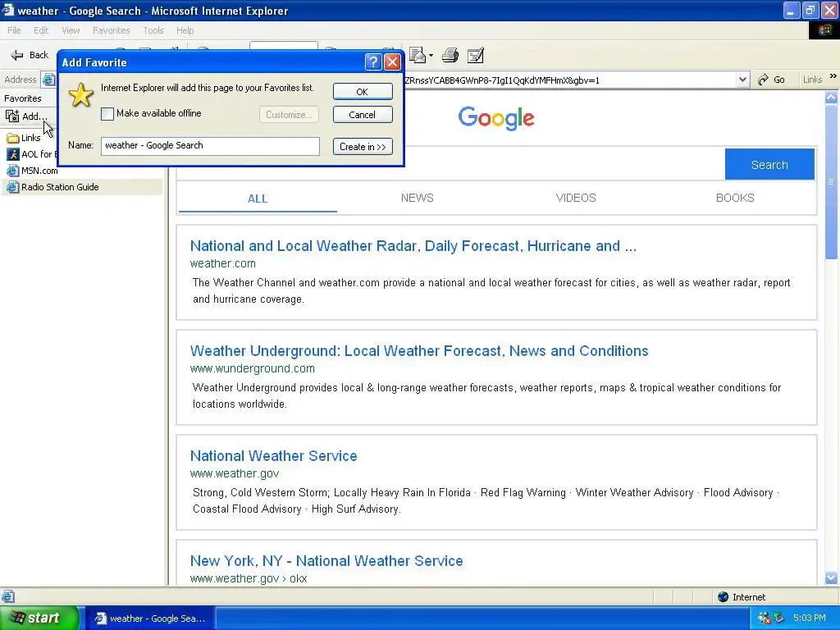The height and width of the screenshot is (630, 840).
Task: Click the blue Search button
Action: click(769, 164)
